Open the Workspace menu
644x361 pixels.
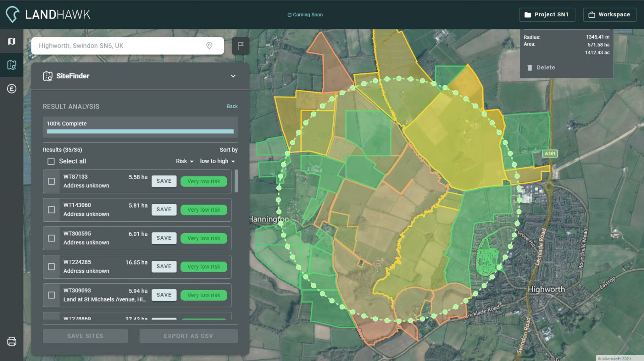point(610,14)
